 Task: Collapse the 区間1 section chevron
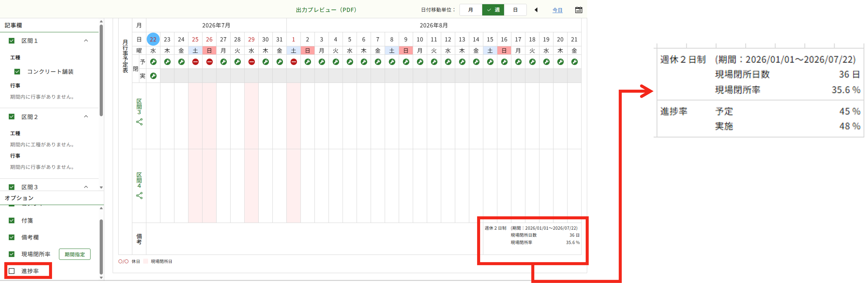86,40
